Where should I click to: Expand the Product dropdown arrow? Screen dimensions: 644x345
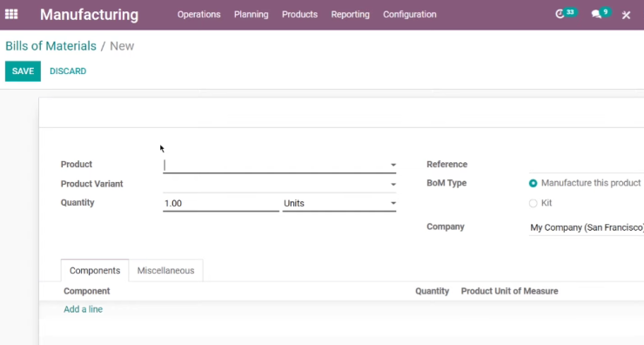(393, 165)
